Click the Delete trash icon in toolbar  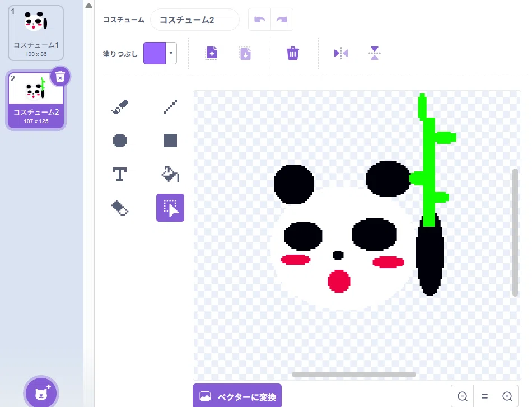click(x=293, y=53)
